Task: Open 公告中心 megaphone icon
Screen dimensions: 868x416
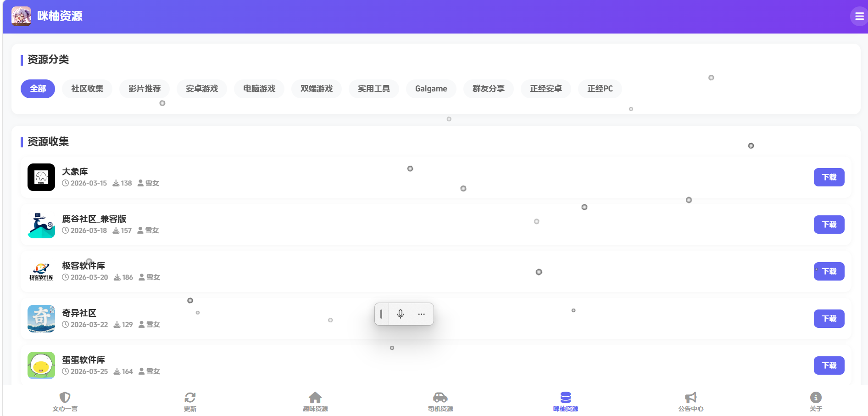Action: point(691,397)
